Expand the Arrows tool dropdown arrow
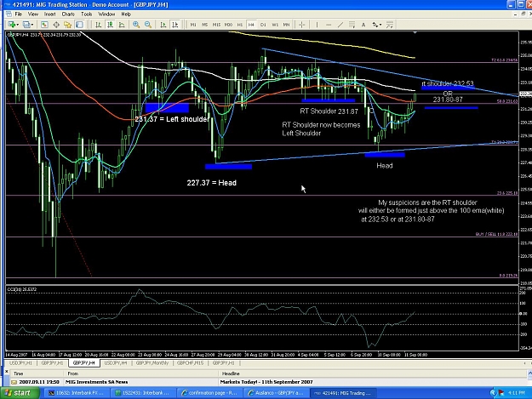 click(x=380, y=25)
